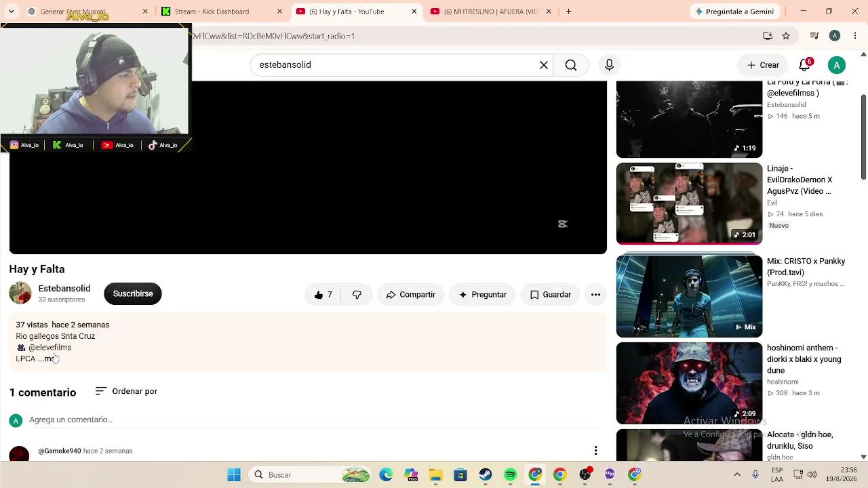Open the Crear menu

[763, 65]
